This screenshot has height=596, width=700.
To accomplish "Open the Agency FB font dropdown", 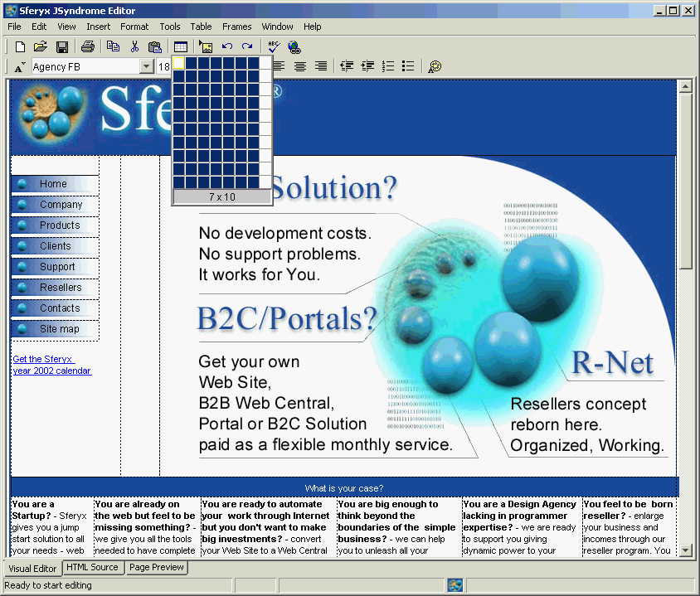I will click(x=146, y=67).
